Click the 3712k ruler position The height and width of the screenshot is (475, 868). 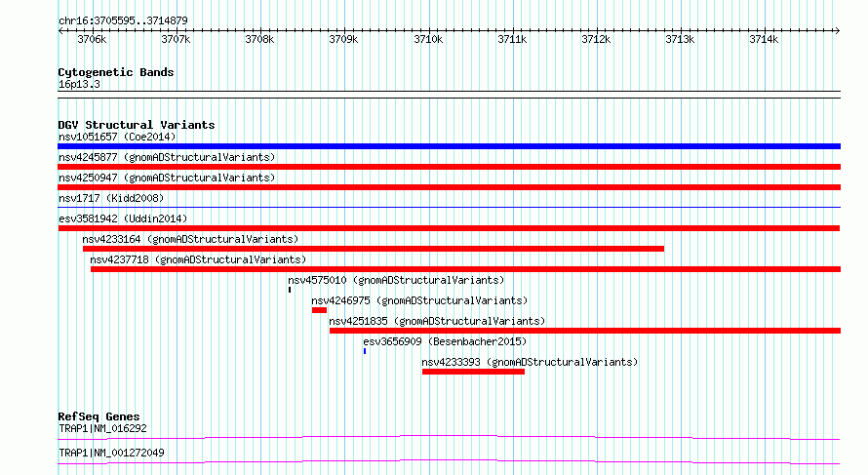click(x=596, y=39)
